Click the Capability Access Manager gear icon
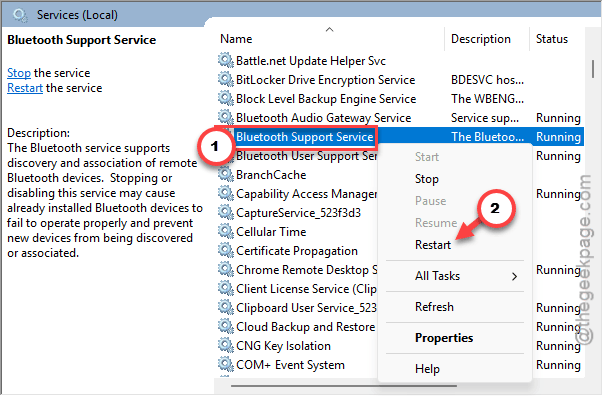This screenshot has width=603, height=396. 226,193
